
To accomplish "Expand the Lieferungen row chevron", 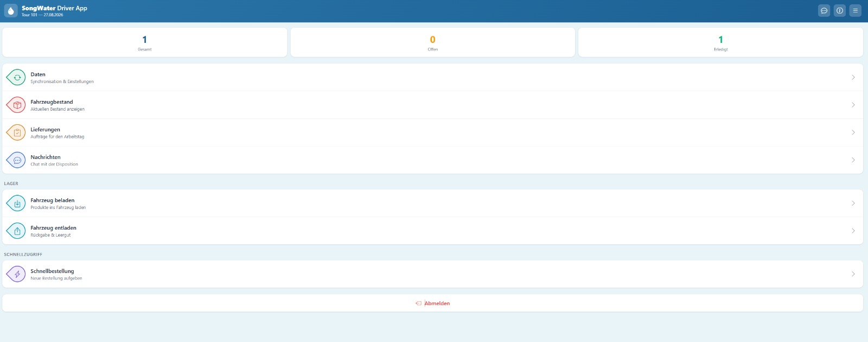I will [x=853, y=132].
